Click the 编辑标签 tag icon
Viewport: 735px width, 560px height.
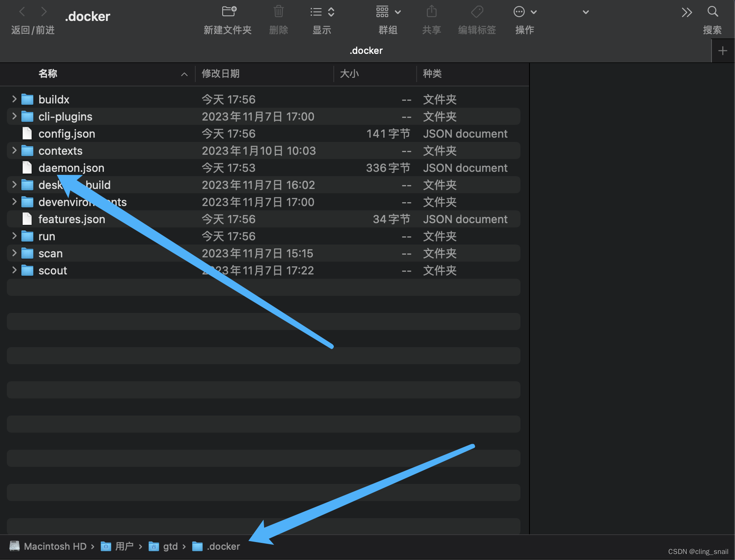tap(476, 12)
